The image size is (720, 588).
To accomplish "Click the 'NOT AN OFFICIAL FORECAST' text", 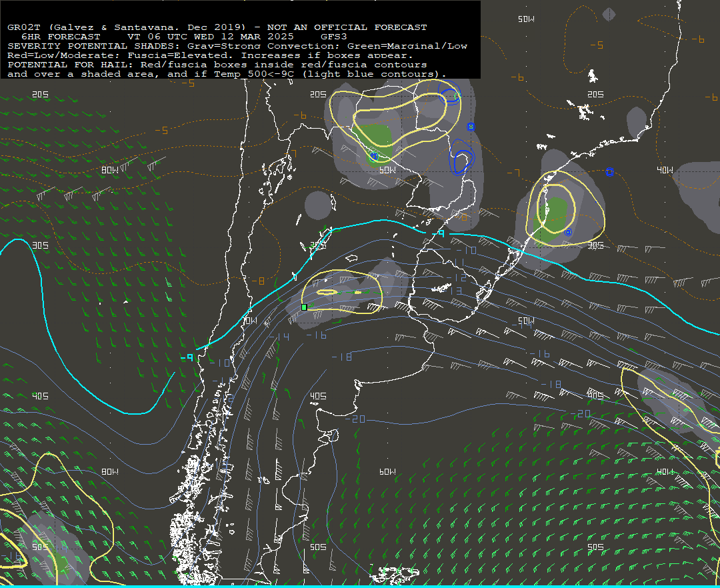I will [x=347, y=27].
